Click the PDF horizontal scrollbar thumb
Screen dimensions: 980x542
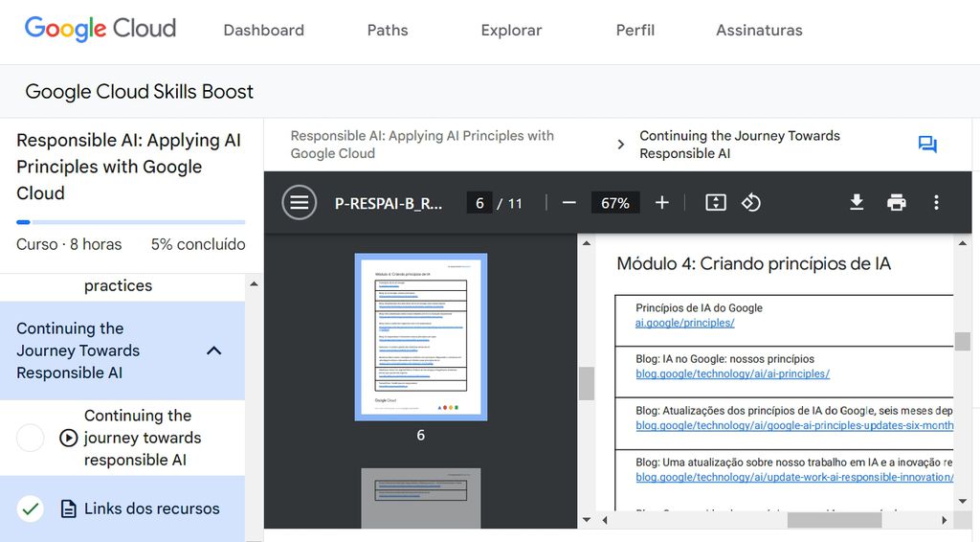(835, 519)
